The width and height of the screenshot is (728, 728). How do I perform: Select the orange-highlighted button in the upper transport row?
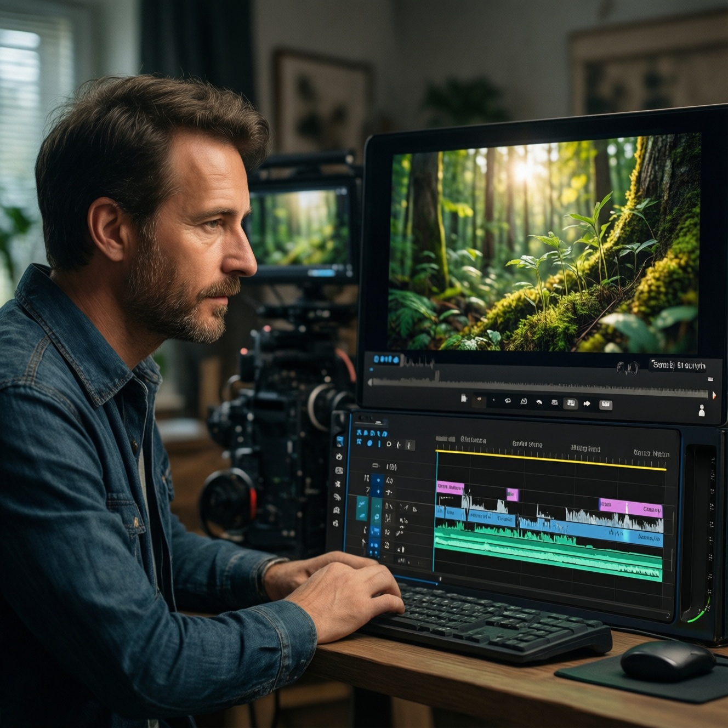(479, 400)
